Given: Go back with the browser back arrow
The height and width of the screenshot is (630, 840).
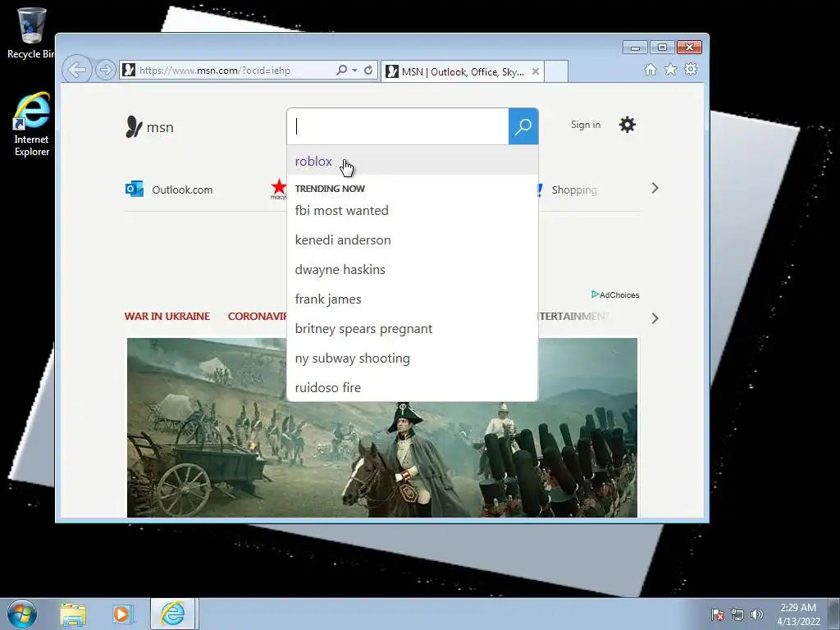Looking at the screenshot, I should (x=76, y=70).
